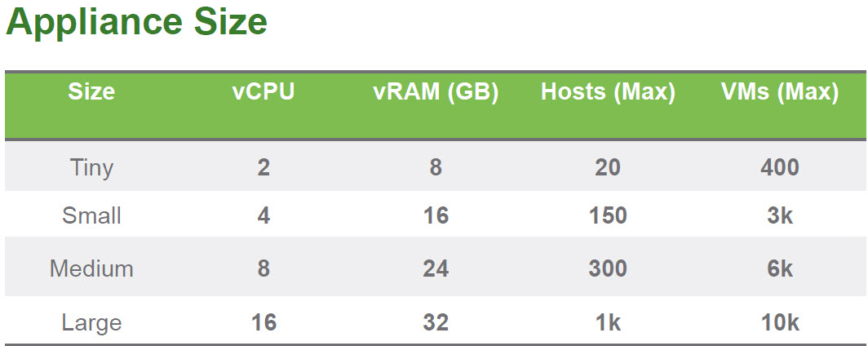
Task: Select the Size column header
Action: coord(91,92)
